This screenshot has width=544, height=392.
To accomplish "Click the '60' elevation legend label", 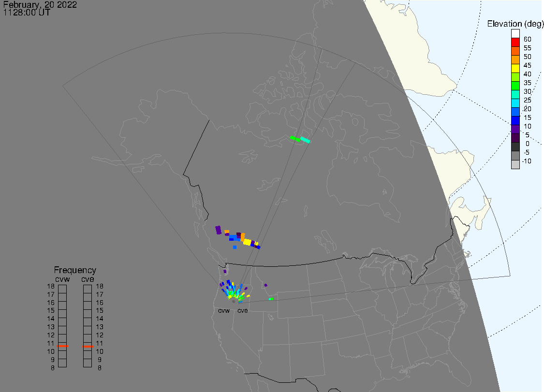I will pyautogui.click(x=528, y=39).
